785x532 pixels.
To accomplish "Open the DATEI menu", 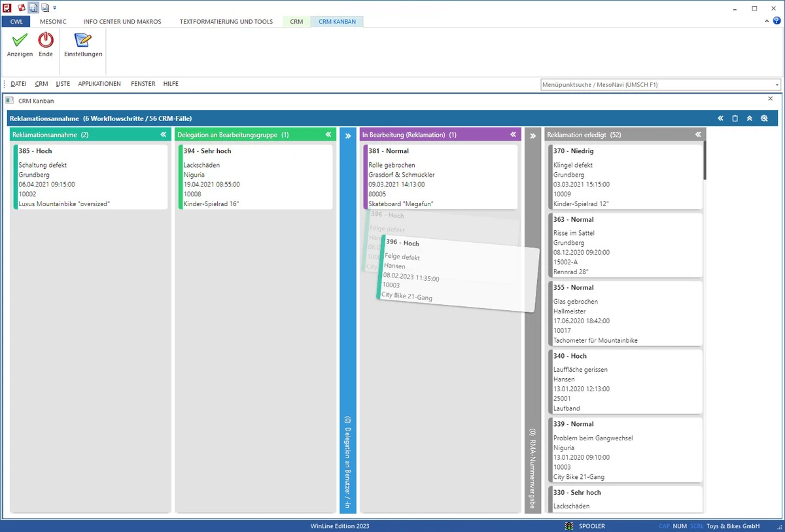I will pyautogui.click(x=19, y=84).
